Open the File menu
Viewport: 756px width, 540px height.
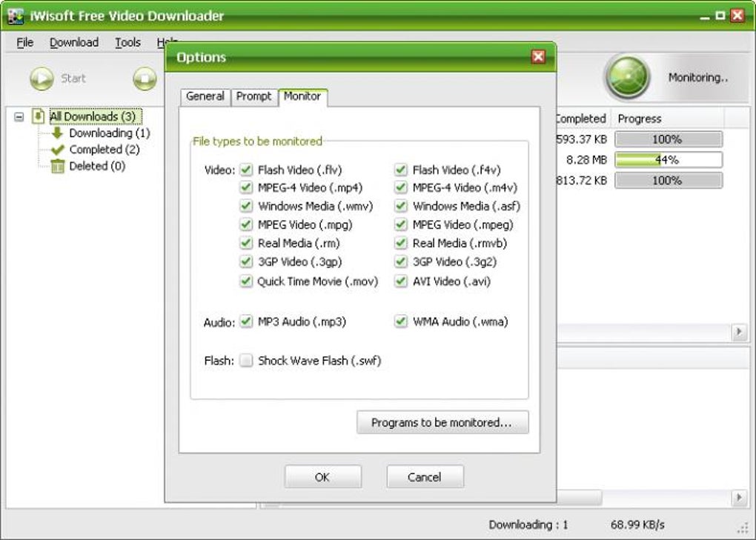25,42
